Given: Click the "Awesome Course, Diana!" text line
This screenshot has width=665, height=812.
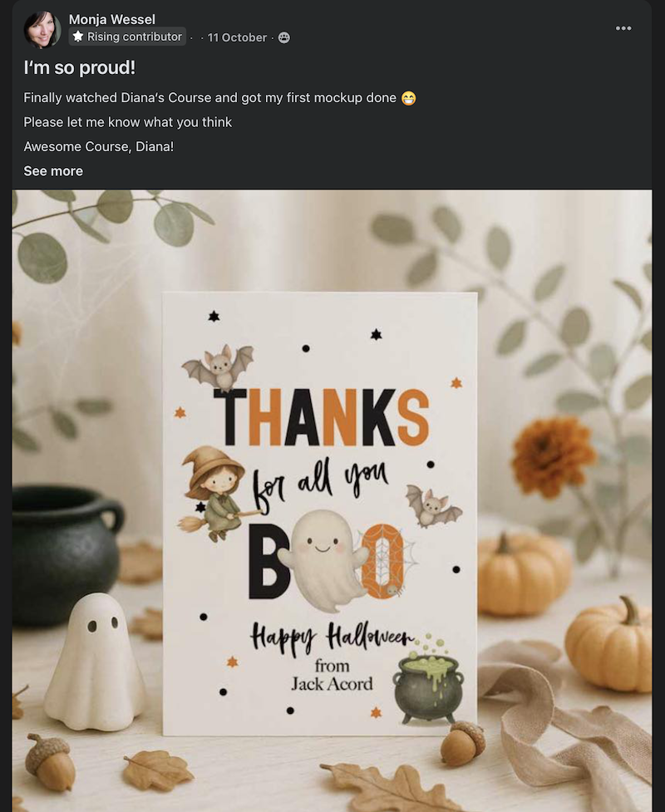Looking at the screenshot, I should pyautogui.click(x=98, y=146).
